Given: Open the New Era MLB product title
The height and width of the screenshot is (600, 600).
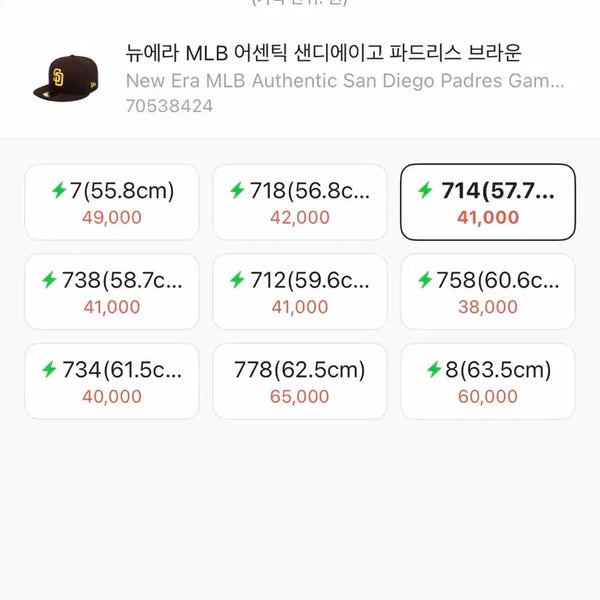Looking at the screenshot, I should [x=323, y=53].
